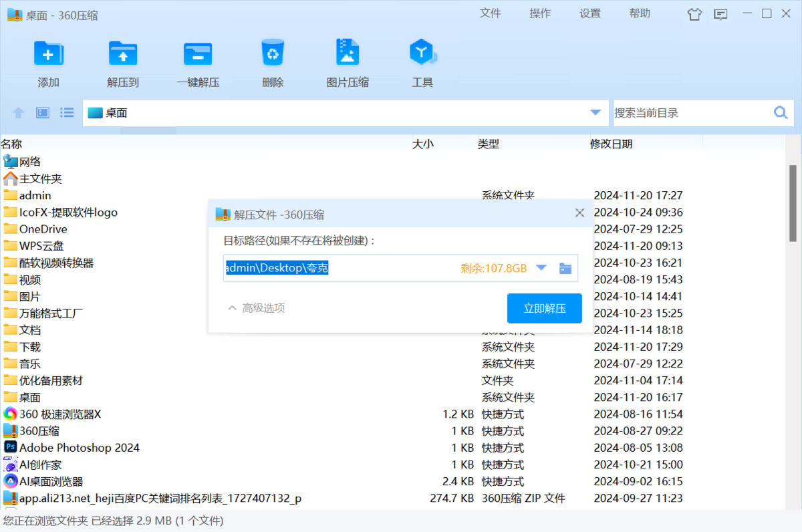Click the file list vertical scrollbar
Screen dimensions: 802x532
(793, 203)
